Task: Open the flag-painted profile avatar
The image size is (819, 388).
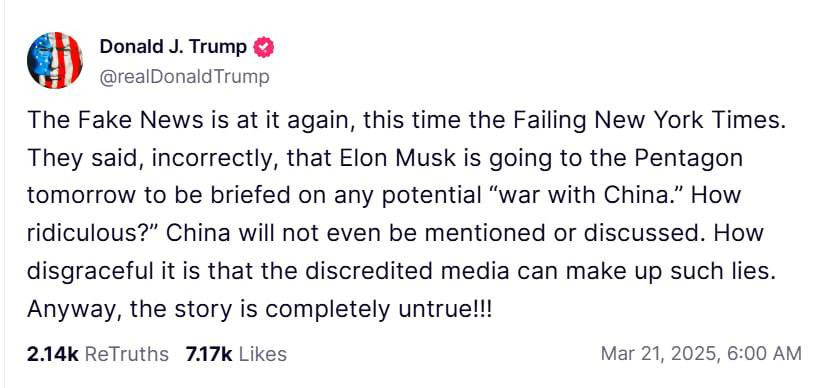Action: point(55,60)
